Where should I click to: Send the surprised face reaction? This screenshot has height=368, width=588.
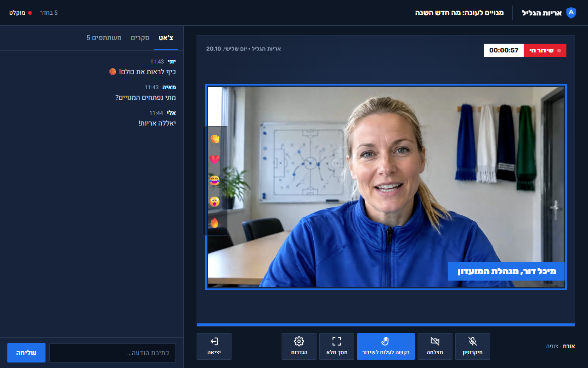click(x=215, y=202)
